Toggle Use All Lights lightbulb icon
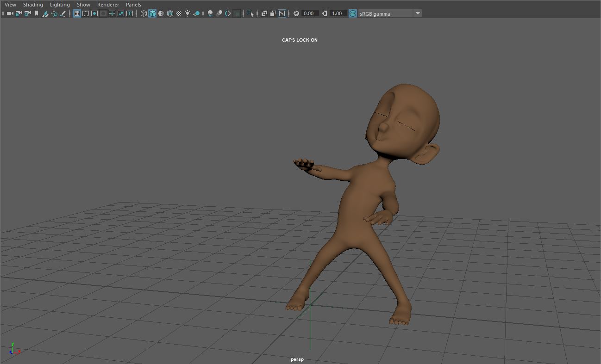This screenshot has width=601, height=364. [x=188, y=13]
